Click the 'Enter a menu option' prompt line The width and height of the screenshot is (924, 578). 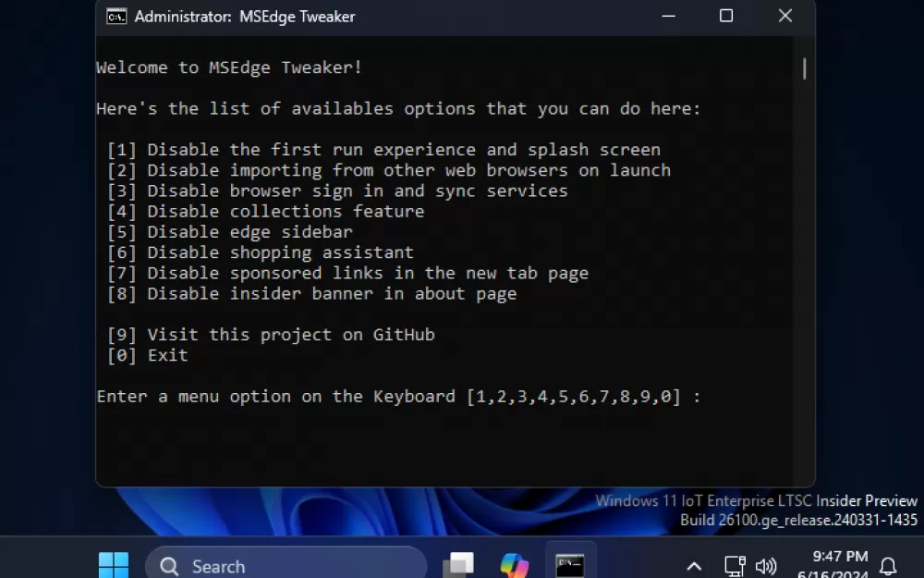click(x=399, y=397)
